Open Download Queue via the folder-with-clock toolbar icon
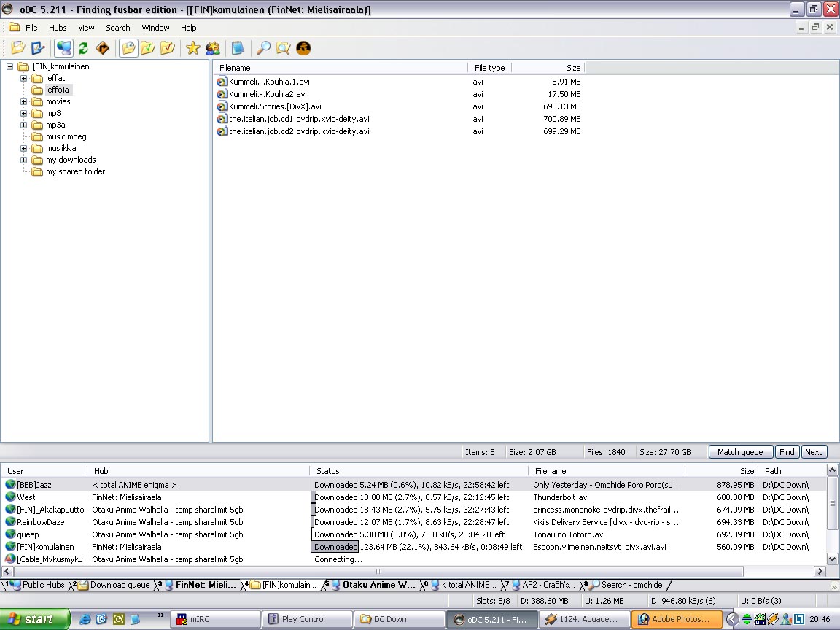This screenshot has width=840, height=630. point(128,48)
